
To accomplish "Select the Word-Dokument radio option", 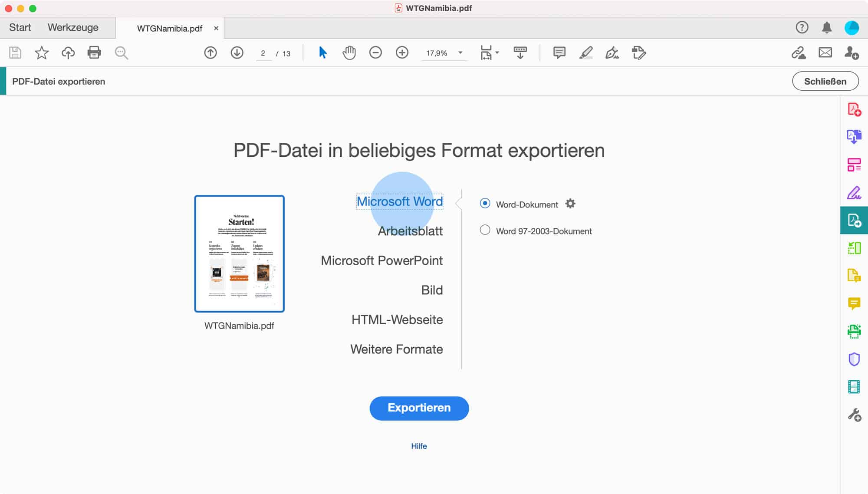I will 485,203.
